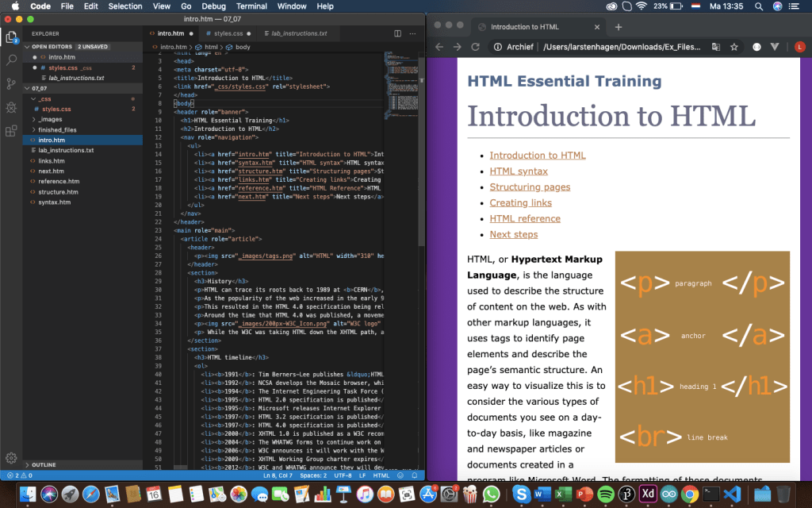The width and height of the screenshot is (812, 508).
Task: Expand the Outline section
Action: point(44,464)
